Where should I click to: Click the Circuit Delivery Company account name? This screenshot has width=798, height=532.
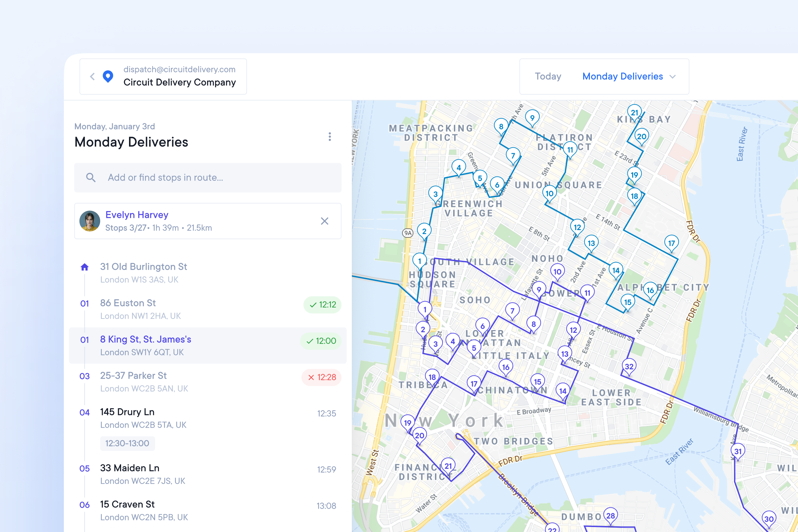(180, 82)
